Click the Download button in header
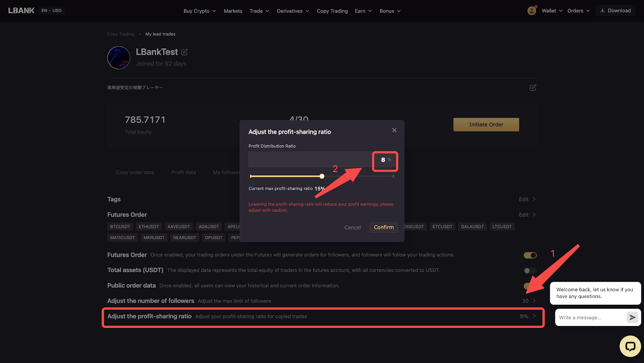The height and width of the screenshot is (363, 644). coord(615,10)
